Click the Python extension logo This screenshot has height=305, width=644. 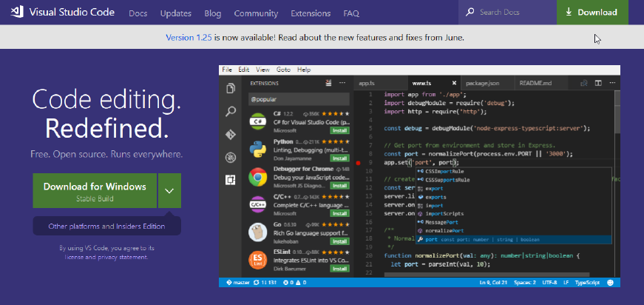258,149
